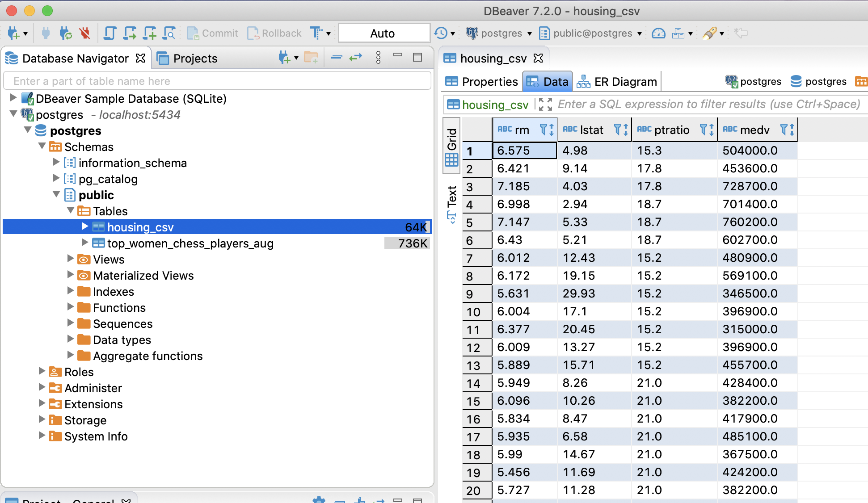Switch to vertical Grid view mode
Image resolution: width=868 pixels, height=503 pixels.
point(451,146)
